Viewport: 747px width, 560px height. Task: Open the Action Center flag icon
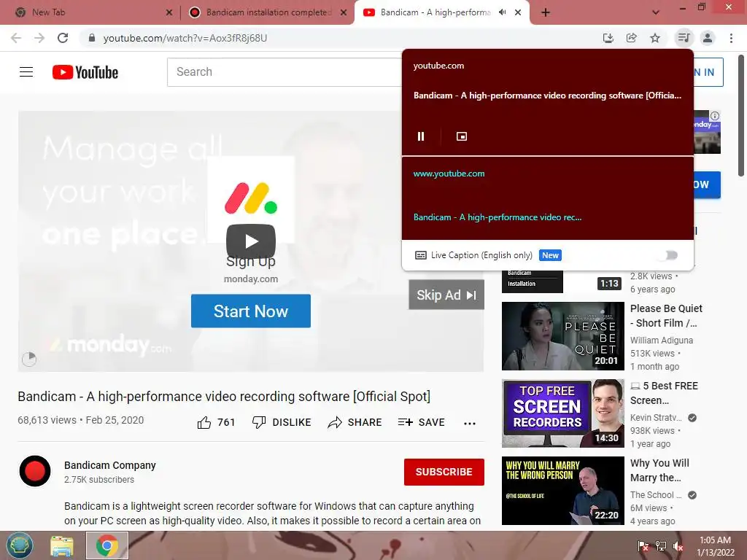tap(643, 546)
